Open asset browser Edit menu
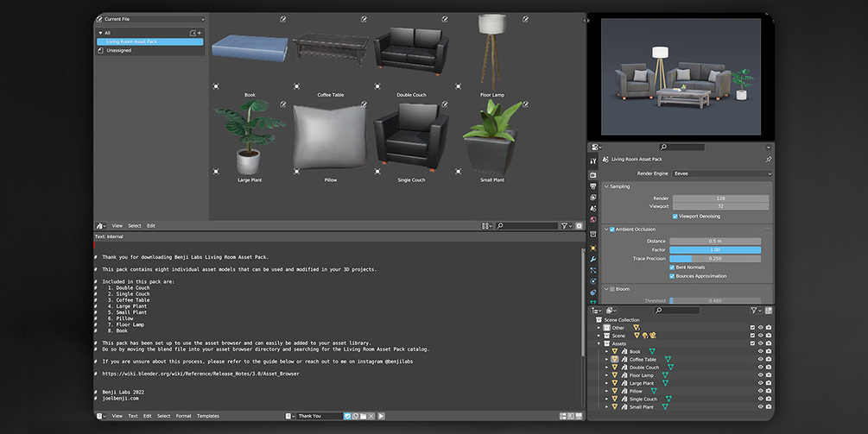The height and width of the screenshot is (434, 868). [150, 225]
